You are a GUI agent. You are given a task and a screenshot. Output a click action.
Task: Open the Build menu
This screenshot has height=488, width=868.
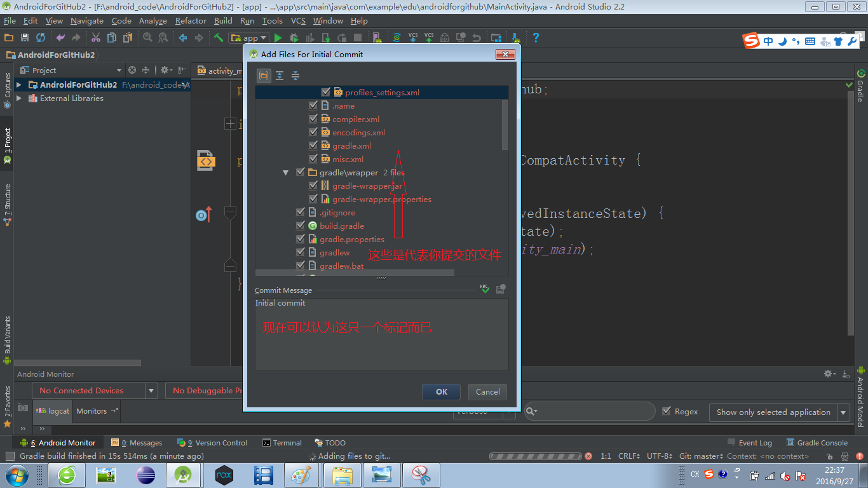pos(223,20)
